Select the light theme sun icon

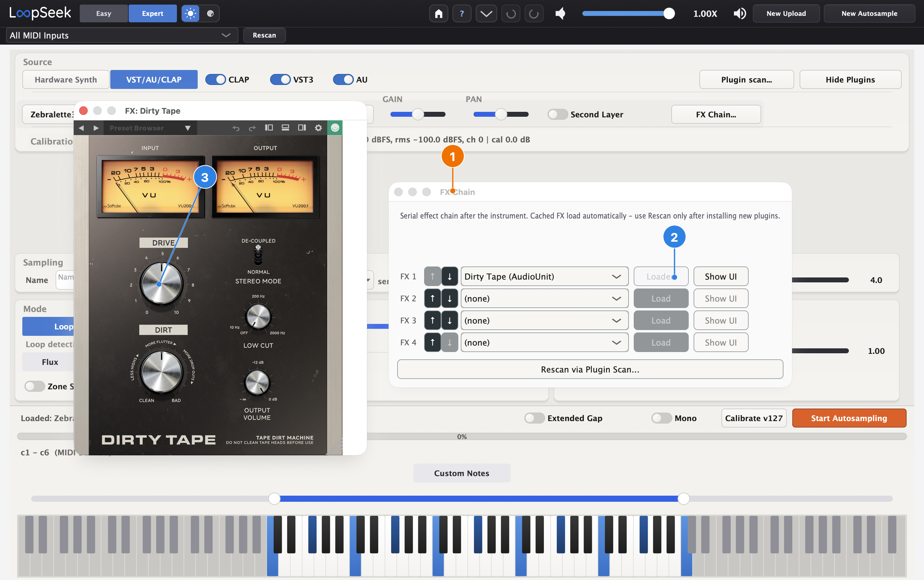190,13
